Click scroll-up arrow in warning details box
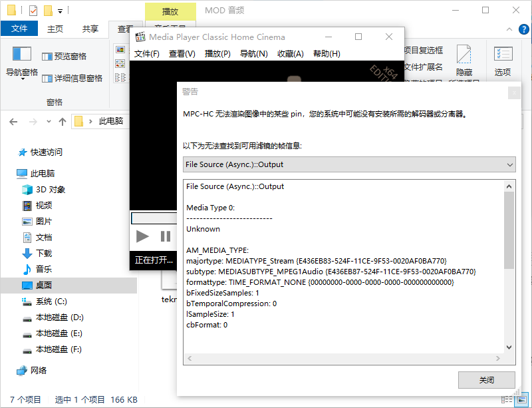 tap(509, 186)
